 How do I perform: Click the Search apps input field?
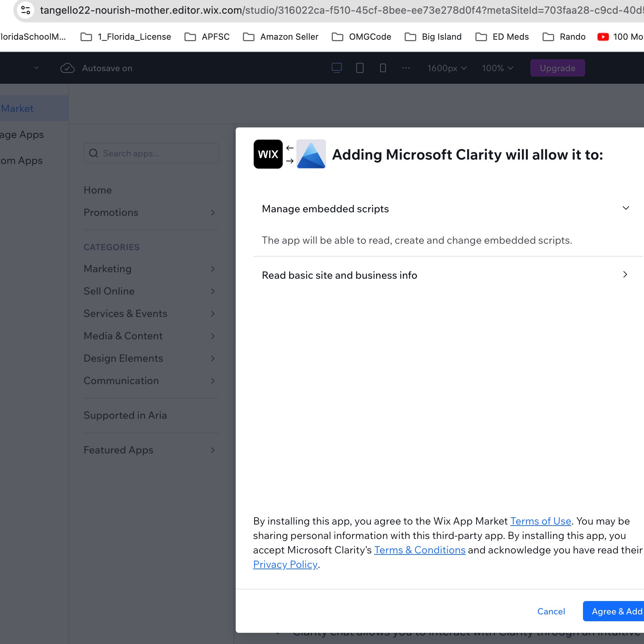(x=151, y=153)
